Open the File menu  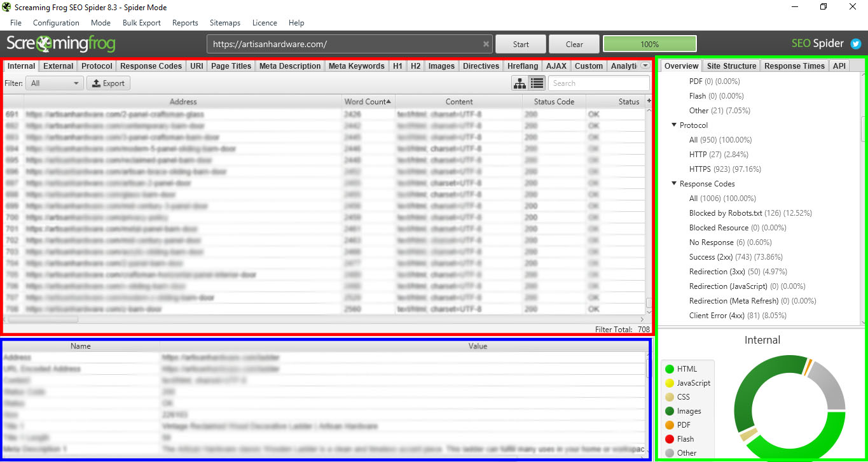pos(16,23)
